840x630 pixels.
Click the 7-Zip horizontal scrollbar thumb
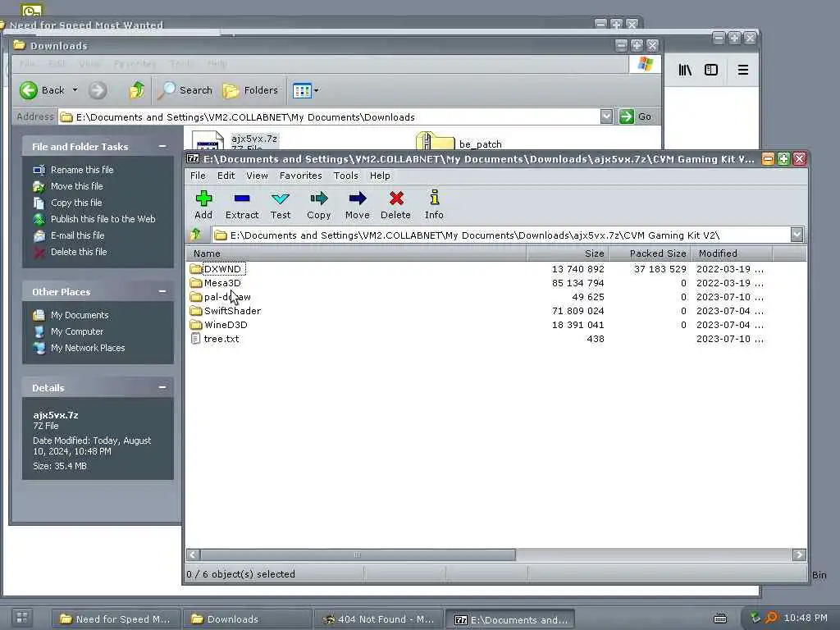(358, 555)
